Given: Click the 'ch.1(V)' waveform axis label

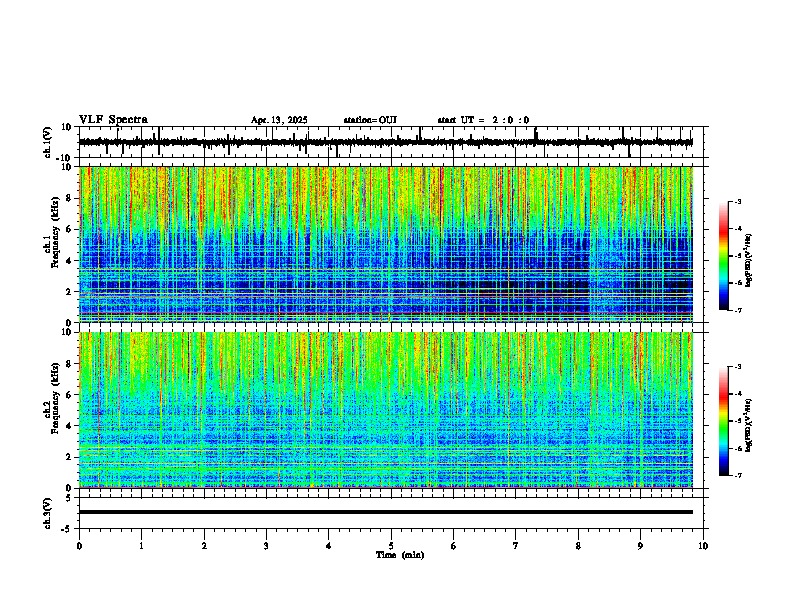Looking at the screenshot, I should (48, 142).
